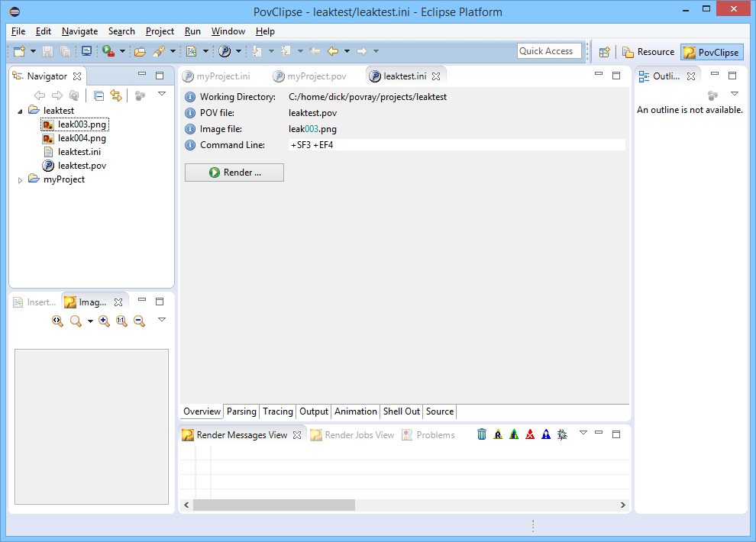Open the Window menu

tap(228, 31)
